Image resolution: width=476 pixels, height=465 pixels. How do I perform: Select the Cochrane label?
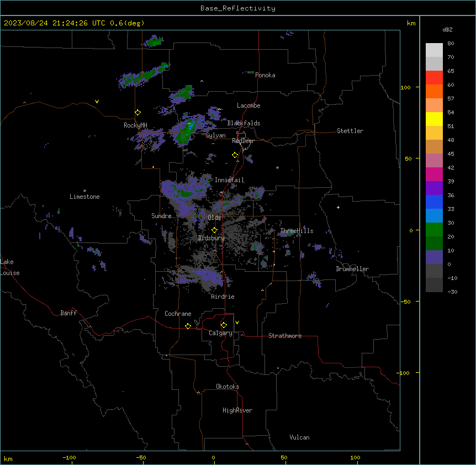pos(178,314)
